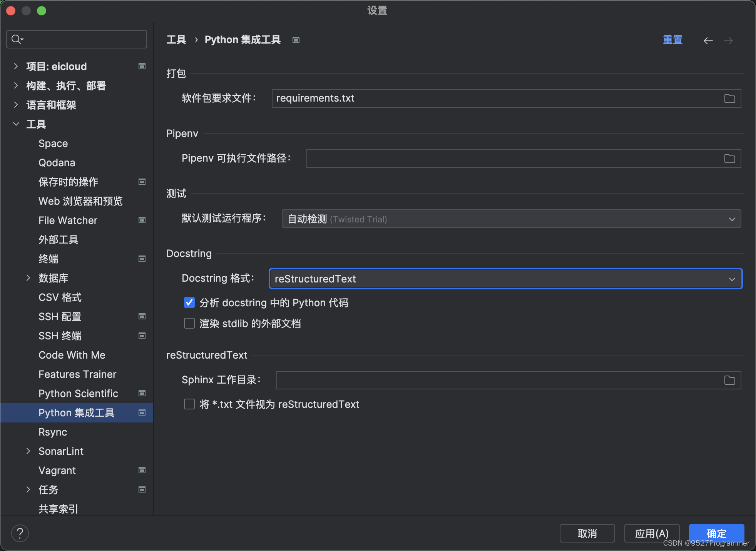Click 工具 in the breadcrumb path
Viewport: 756px width, 551px height.
pos(176,40)
